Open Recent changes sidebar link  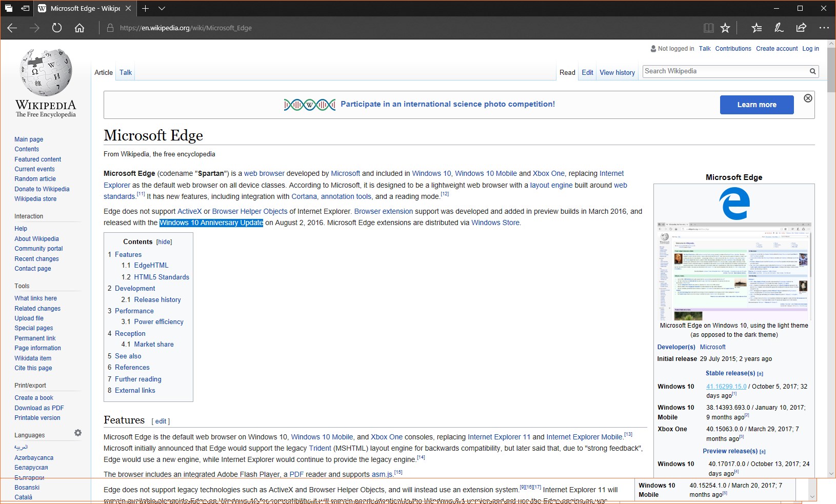pyautogui.click(x=36, y=259)
